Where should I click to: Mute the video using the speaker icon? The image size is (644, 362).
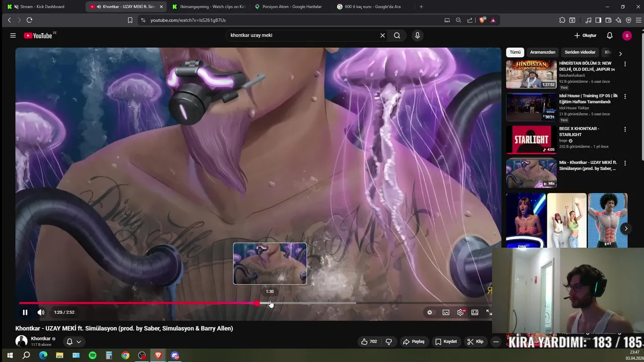[x=41, y=312]
